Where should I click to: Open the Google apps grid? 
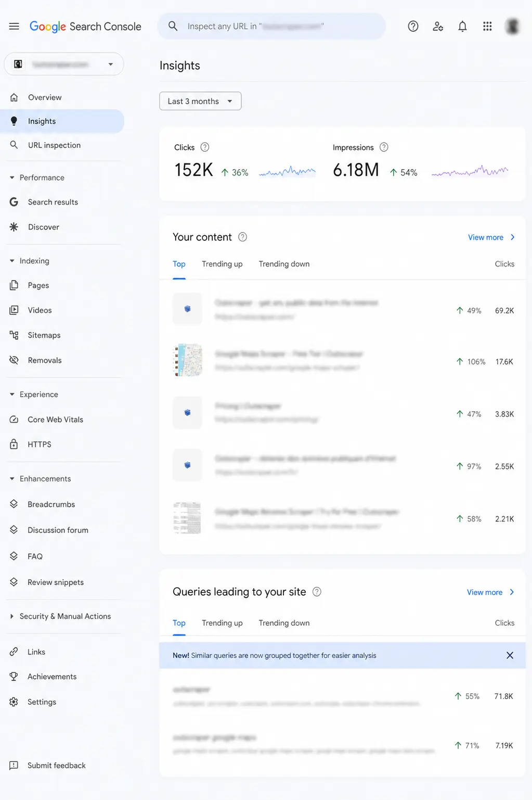pyautogui.click(x=487, y=26)
